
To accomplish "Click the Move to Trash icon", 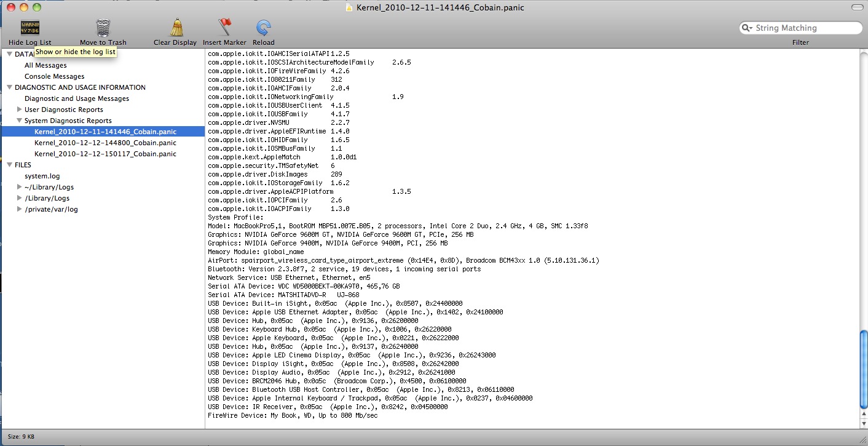I will [x=103, y=28].
